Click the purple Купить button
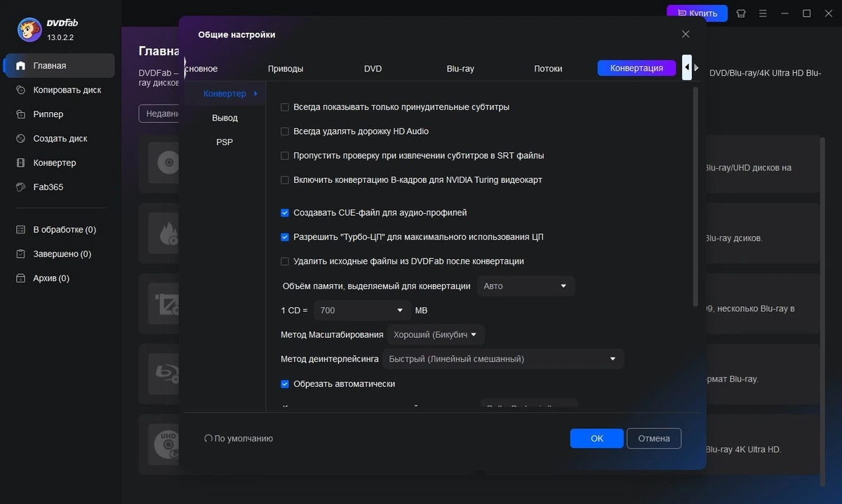The height and width of the screenshot is (504, 842). click(697, 13)
